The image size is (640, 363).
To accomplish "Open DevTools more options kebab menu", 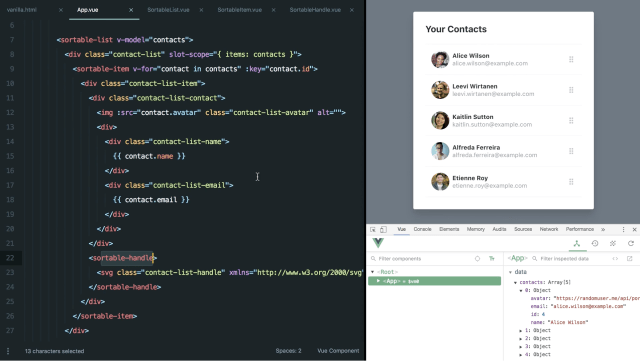I will coord(623,229).
